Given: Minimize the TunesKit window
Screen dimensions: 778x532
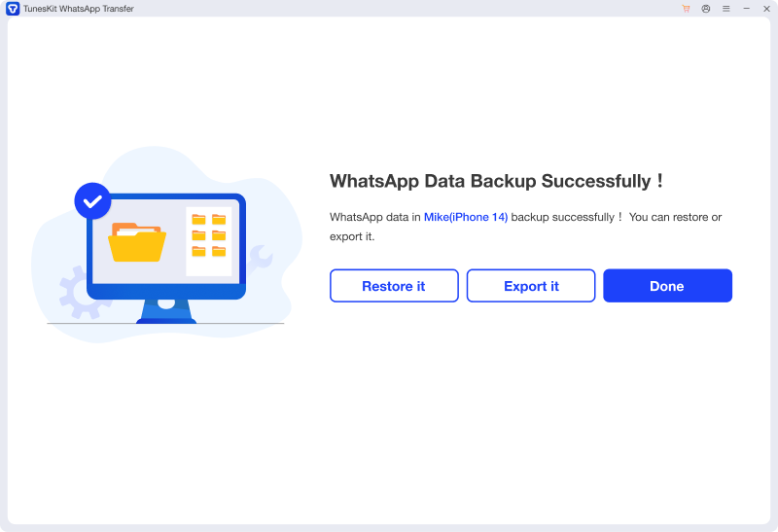Looking at the screenshot, I should [x=746, y=9].
